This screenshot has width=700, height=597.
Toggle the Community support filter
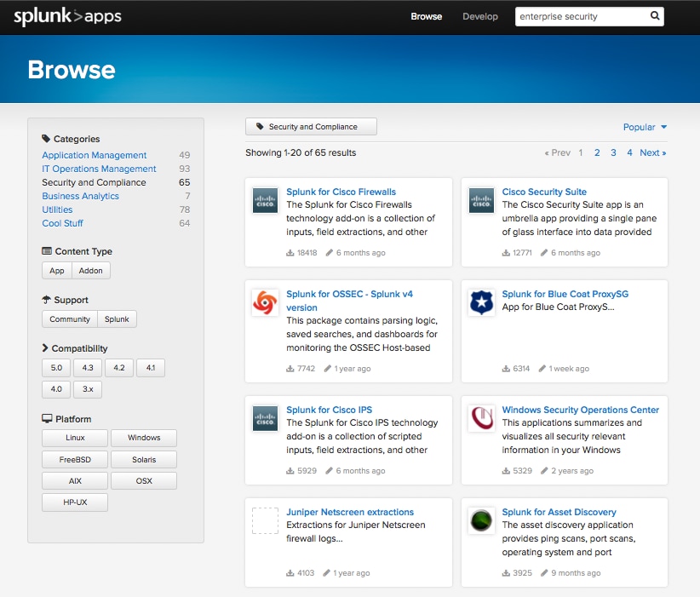tap(70, 319)
